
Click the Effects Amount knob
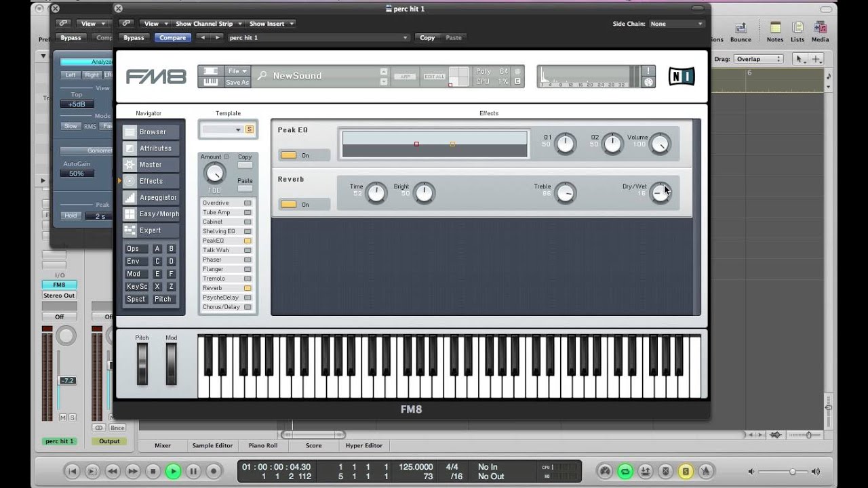(x=214, y=174)
